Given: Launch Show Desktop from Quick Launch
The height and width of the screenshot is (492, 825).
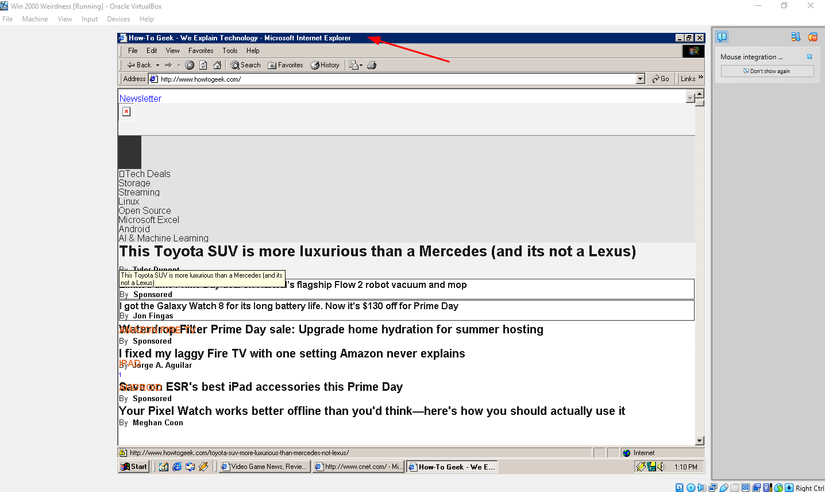Looking at the screenshot, I should pyautogui.click(x=164, y=467).
